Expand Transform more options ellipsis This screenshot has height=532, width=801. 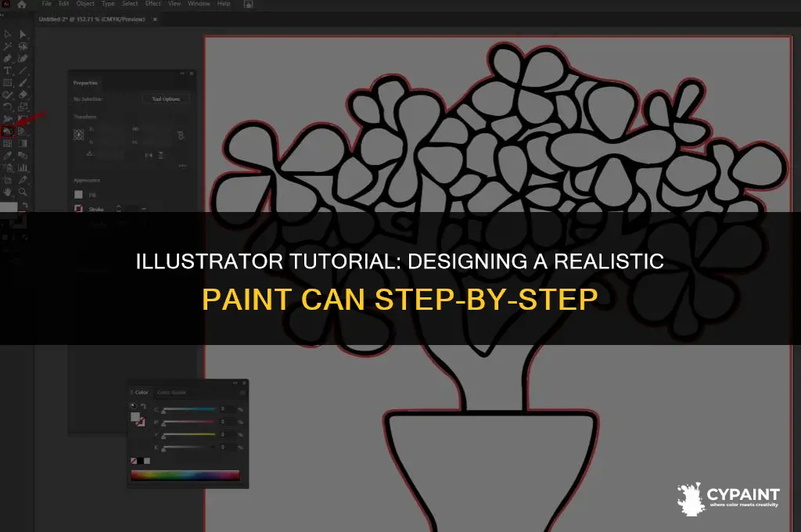[182, 166]
